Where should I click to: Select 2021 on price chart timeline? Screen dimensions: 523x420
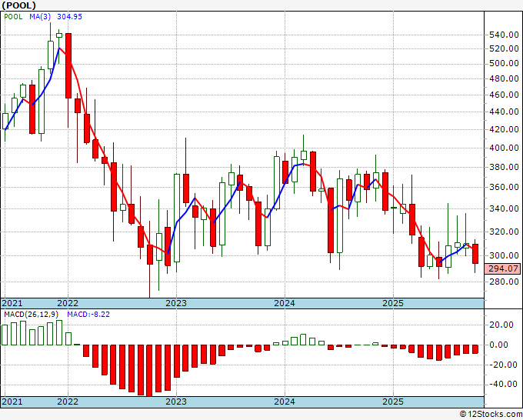coord(12,303)
